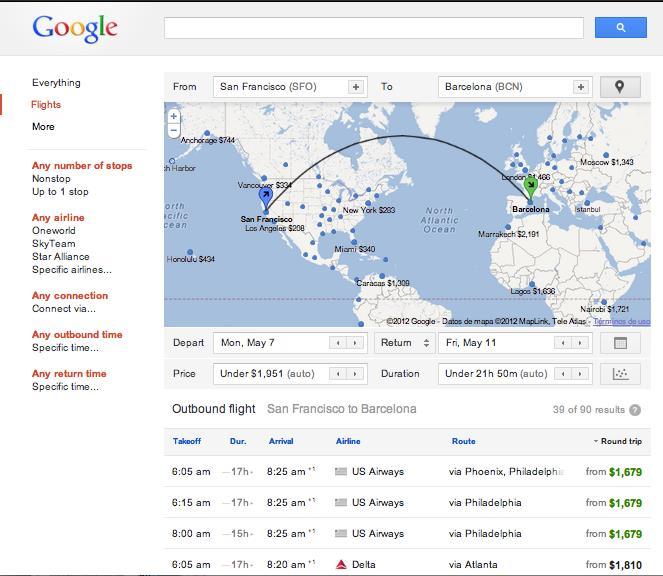Click the Delta flight $1,810 price
Image resolution: width=663 pixels, height=576 pixels.
(625, 565)
